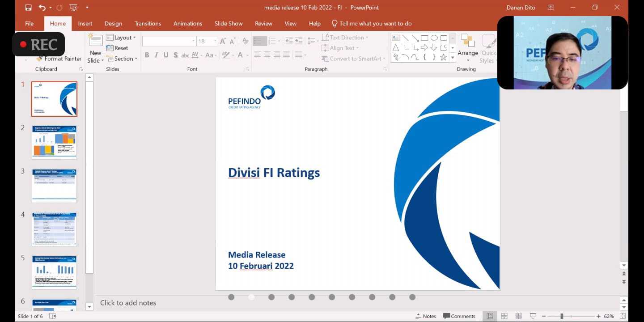Go to the Transitions tab
The width and height of the screenshot is (644, 322).
point(148,23)
